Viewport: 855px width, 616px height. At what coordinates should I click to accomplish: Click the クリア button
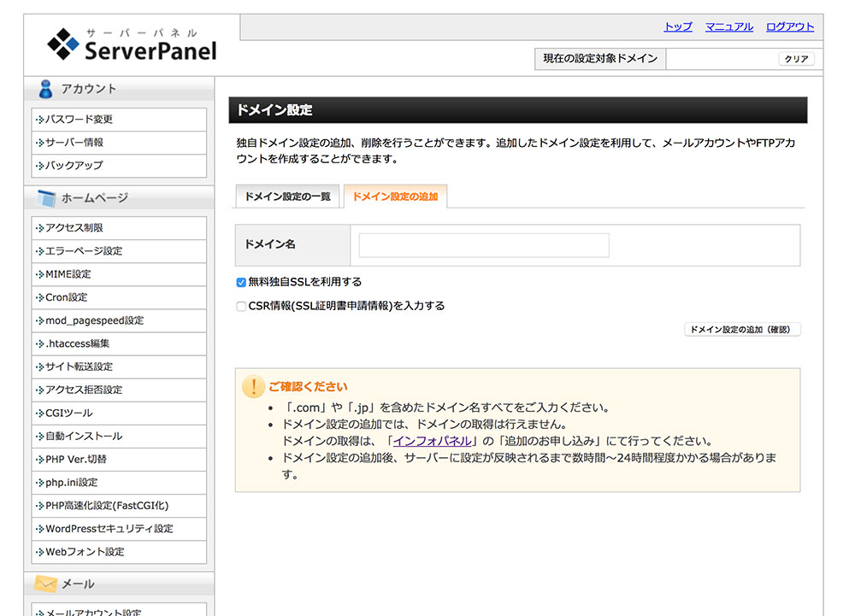(796, 59)
